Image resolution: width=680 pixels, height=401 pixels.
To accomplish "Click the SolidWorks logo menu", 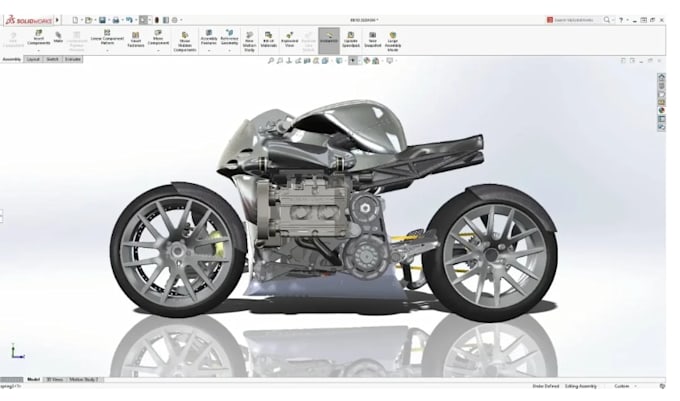I will coord(29,20).
